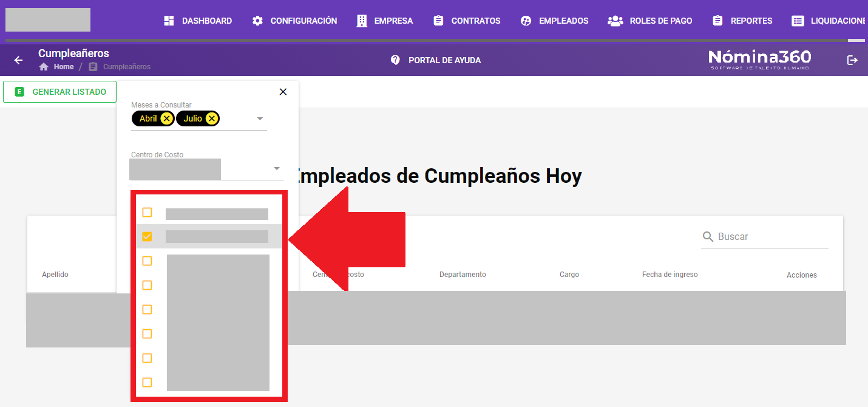This screenshot has width=868, height=407.
Task: Remove the Julio month chip
Action: [x=211, y=118]
